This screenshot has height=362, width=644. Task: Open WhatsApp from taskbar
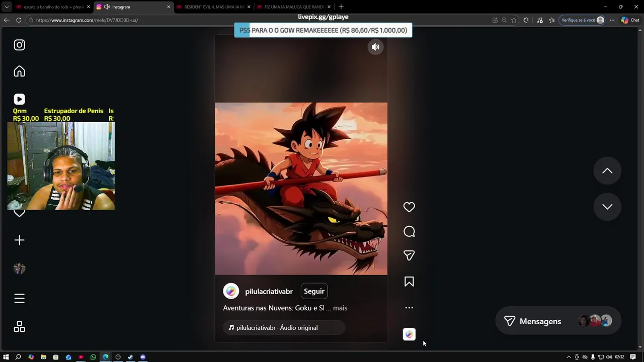[93, 357]
